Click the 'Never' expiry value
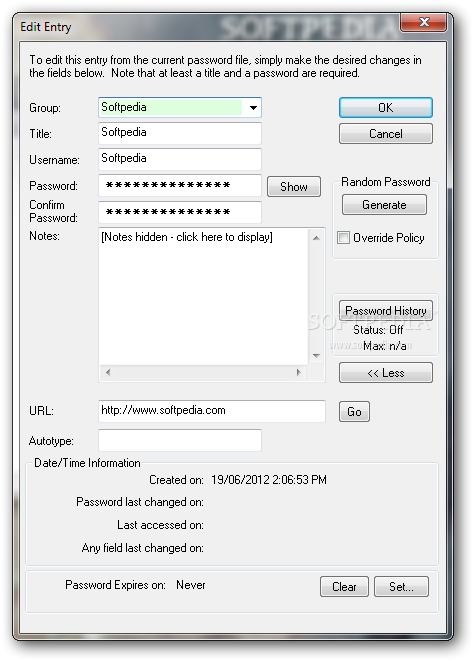This screenshot has width=474, height=661. coord(191,585)
